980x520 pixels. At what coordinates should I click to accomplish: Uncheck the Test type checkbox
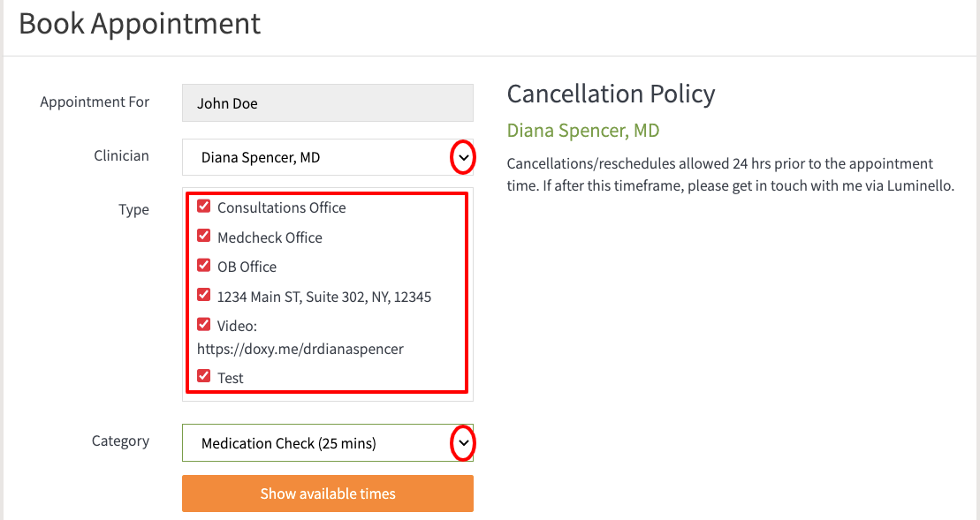pyautogui.click(x=204, y=376)
